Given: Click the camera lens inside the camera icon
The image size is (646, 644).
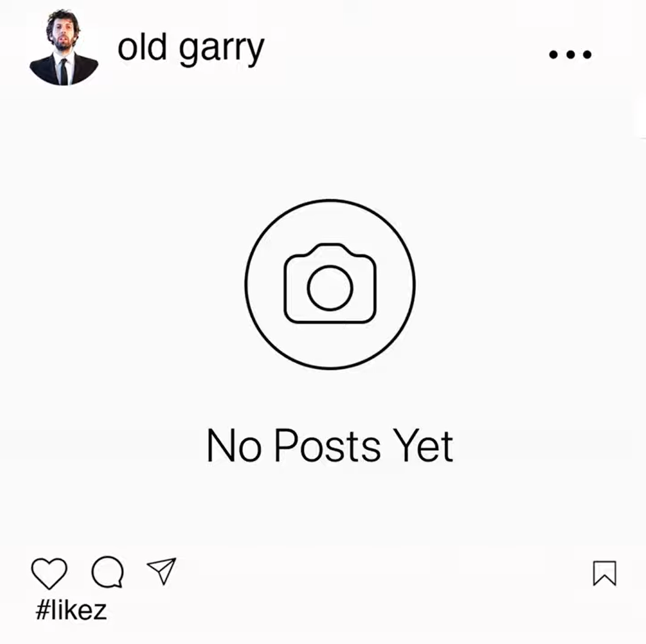Looking at the screenshot, I should tap(330, 288).
